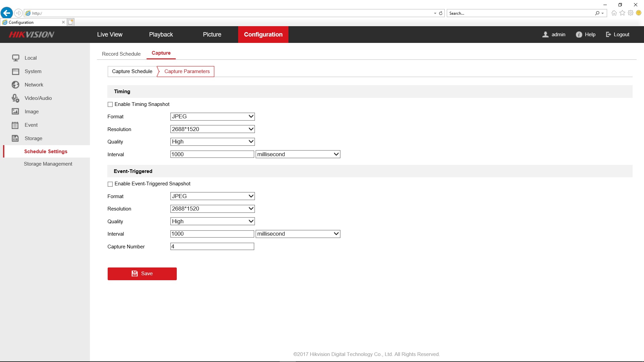
Task: Click the browser back arrow button
Action: click(7, 13)
